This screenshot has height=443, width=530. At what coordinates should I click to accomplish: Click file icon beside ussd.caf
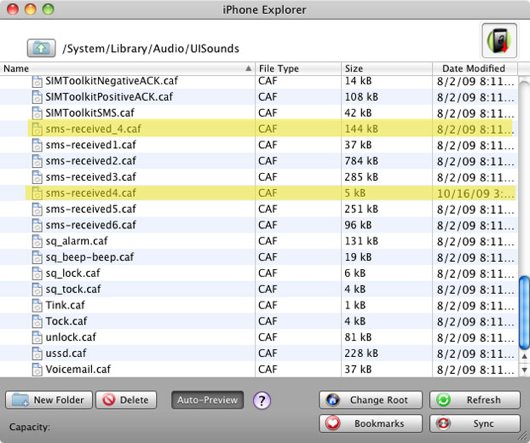pyautogui.click(x=37, y=353)
